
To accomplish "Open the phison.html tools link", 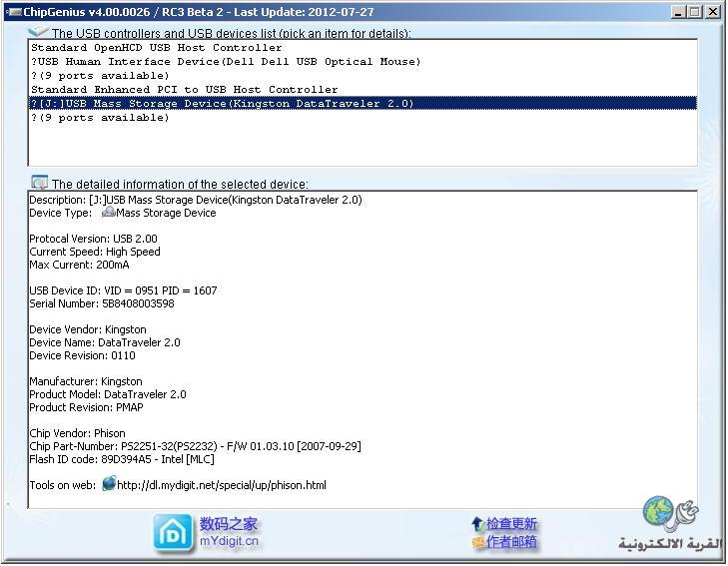I will [x=222, y=485].
